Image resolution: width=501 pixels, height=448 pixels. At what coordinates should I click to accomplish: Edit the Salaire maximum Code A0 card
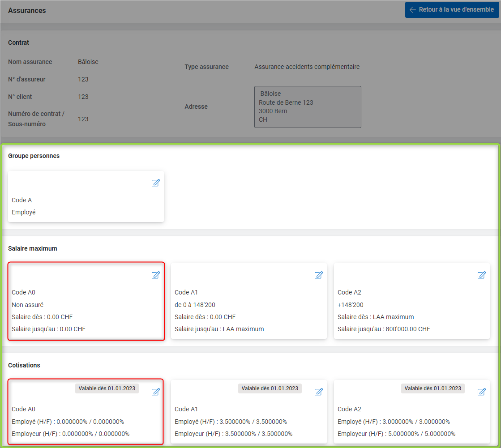click(x=155, y=275)
